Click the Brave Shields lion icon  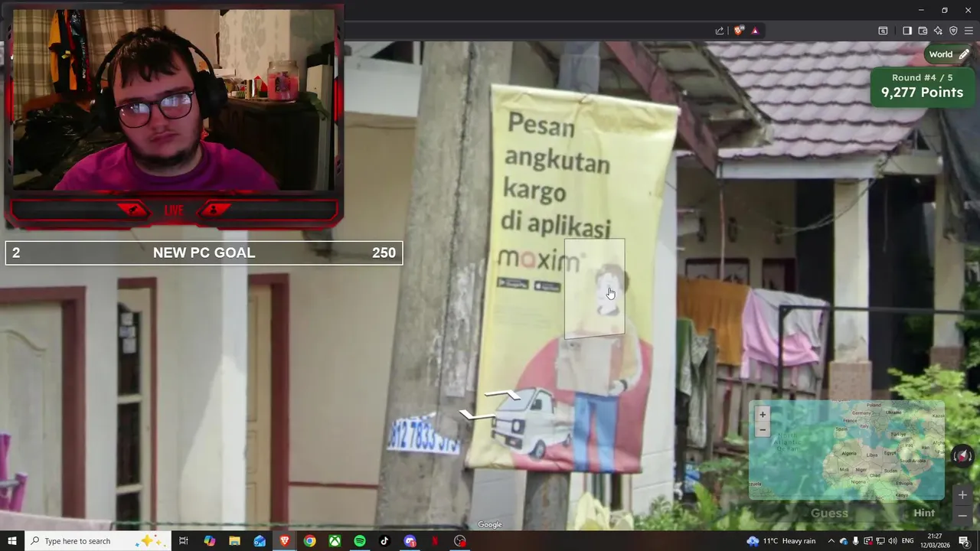(739, 31)
